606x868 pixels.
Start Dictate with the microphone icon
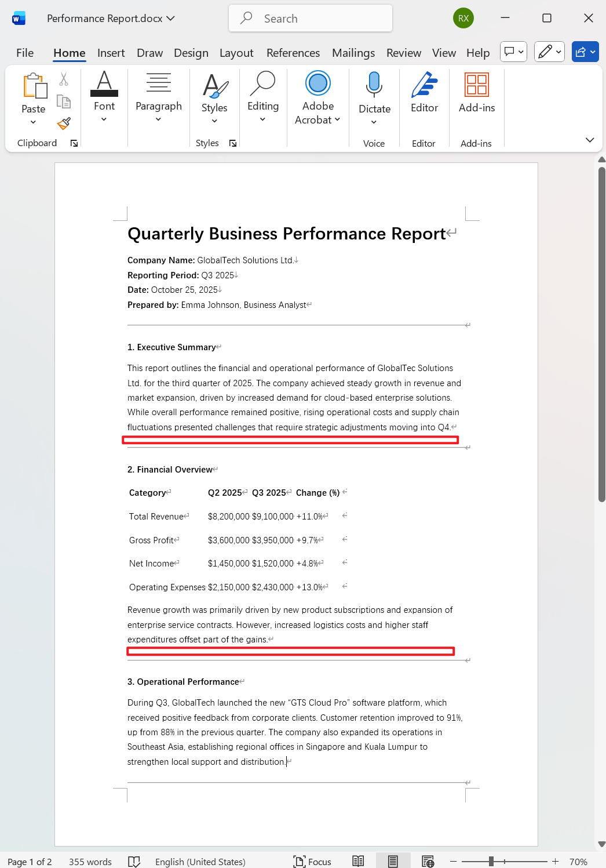pyautogui.click(x=374, y=85)
